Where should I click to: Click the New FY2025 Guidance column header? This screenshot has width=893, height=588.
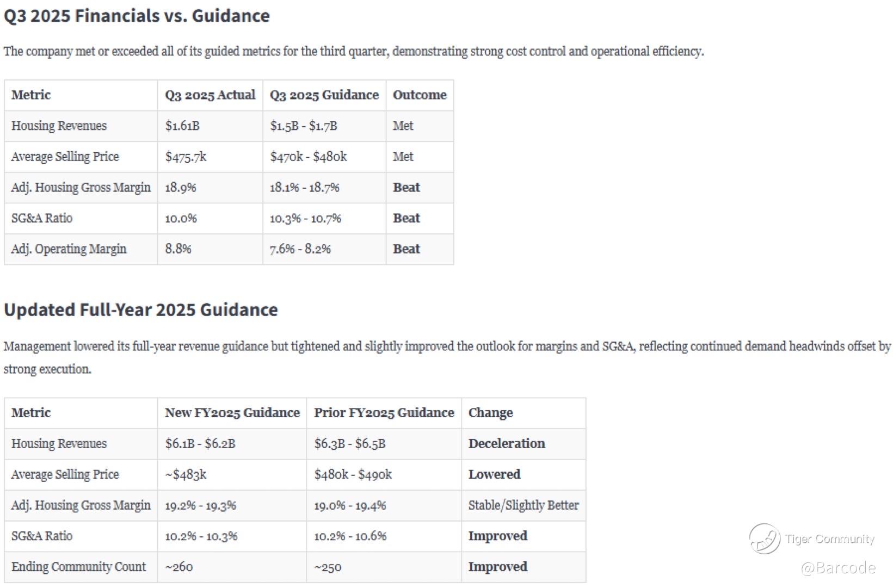pos(232,413)
